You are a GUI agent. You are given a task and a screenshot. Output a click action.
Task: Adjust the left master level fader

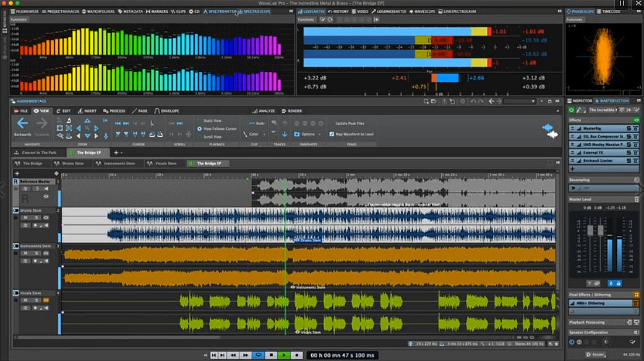tap(590, 231)
